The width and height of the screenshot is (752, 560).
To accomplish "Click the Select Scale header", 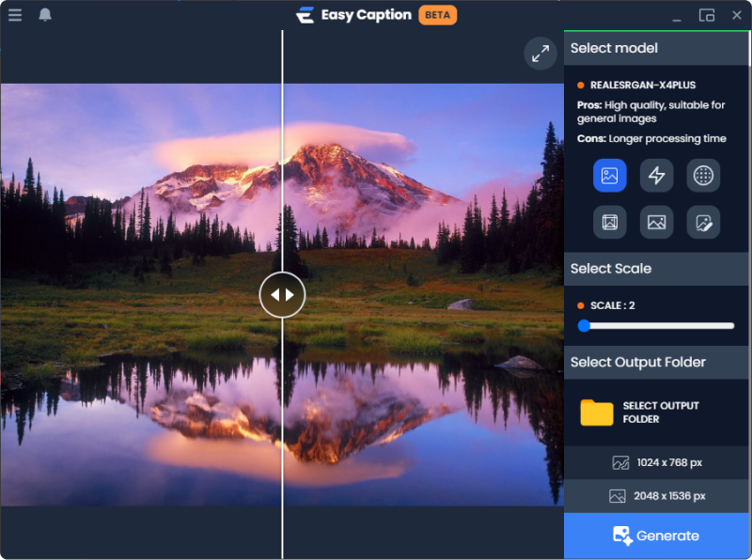I will [656, 269].
